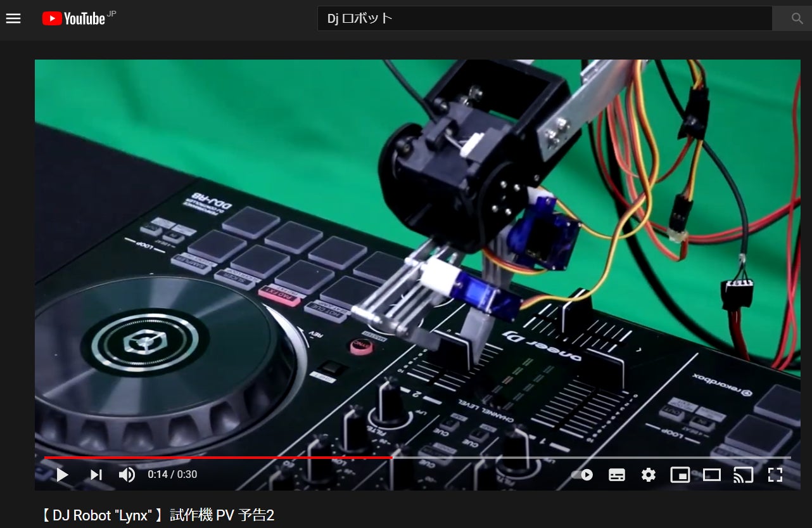Click the YouTube logo to go home

[73, 18]
